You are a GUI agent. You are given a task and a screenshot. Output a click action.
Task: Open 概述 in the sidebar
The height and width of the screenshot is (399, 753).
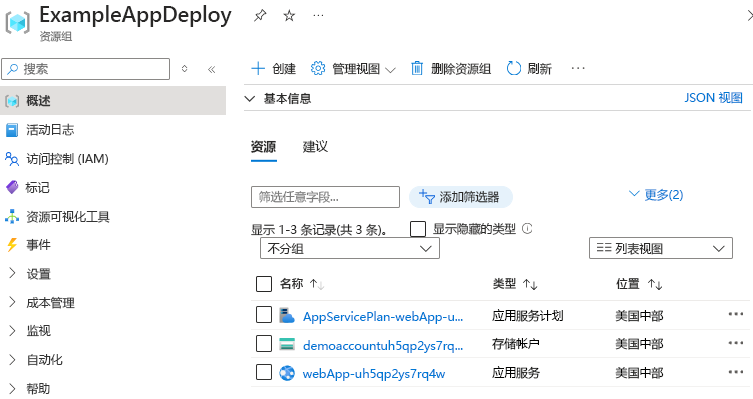pyautogui.click(x=113, y=101)
